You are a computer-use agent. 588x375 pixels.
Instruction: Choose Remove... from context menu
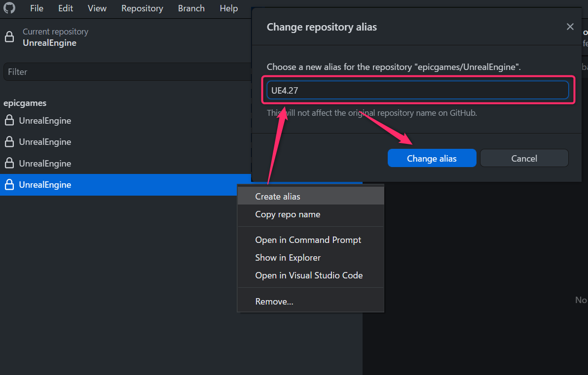(x=311, y=302)
